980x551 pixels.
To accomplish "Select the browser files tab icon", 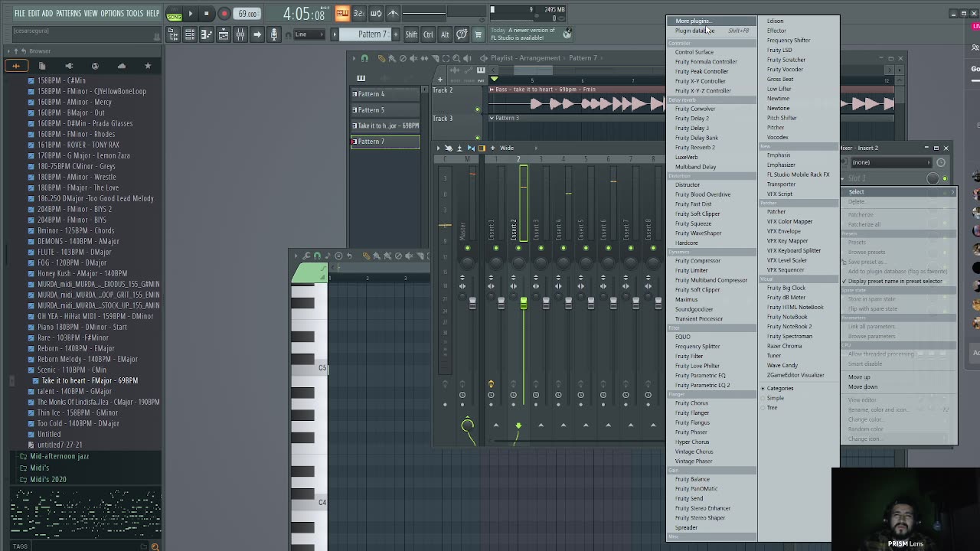I will (x=42, y=67).
